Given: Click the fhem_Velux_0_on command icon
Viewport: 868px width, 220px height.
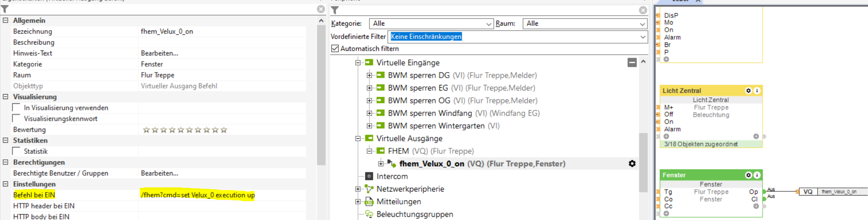Looking at the screenshot, I should [392, 164].
